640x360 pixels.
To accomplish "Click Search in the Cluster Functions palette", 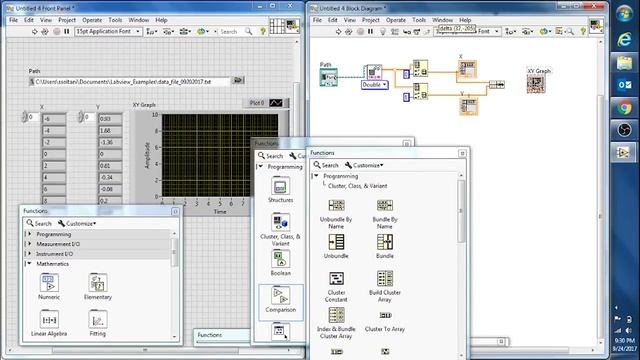I will (326, 165).
